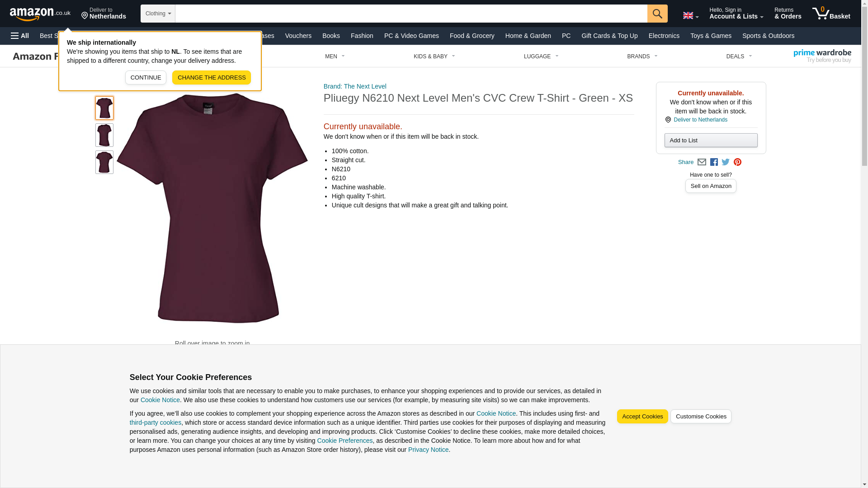Expand the LUGGAGE menu
Image resolution: width=868 pixels, height=488 pixels.
pos(541,56)
